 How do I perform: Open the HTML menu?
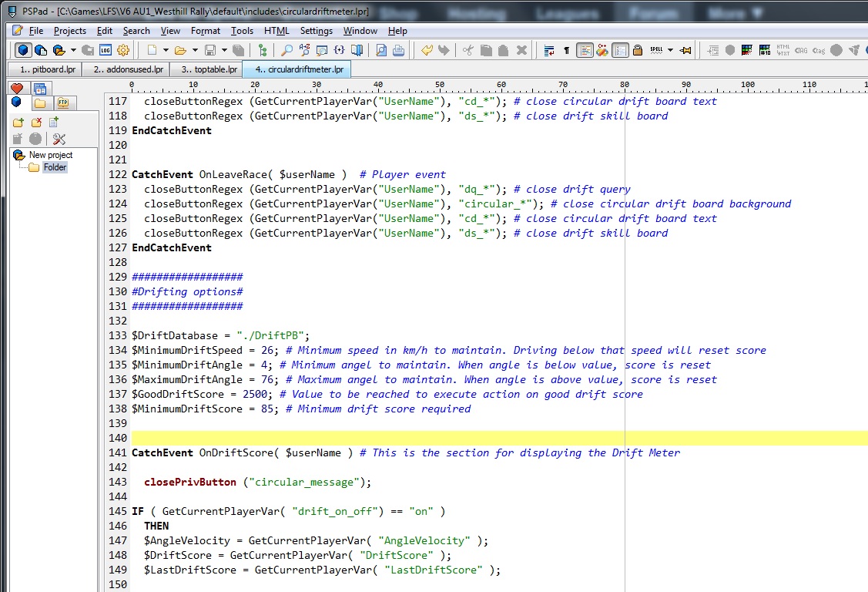pos(276,31)
